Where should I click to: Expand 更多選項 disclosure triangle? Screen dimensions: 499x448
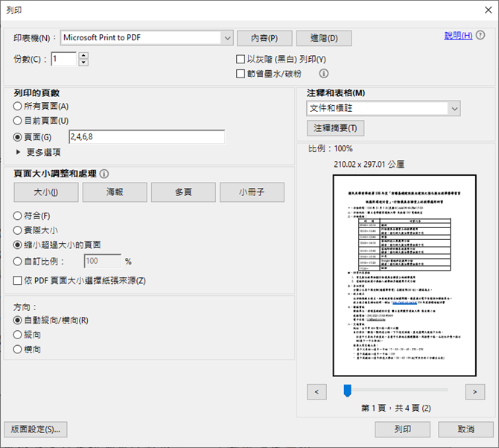(18, 152)
